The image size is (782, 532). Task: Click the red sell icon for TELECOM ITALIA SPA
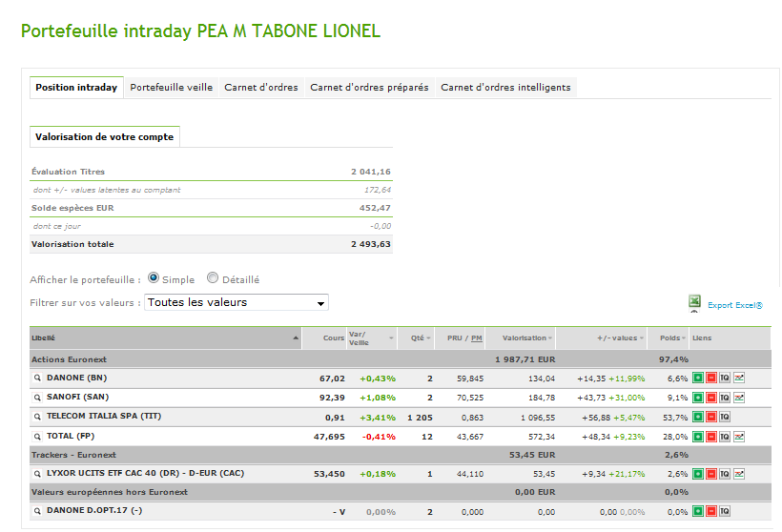(711, 417)
